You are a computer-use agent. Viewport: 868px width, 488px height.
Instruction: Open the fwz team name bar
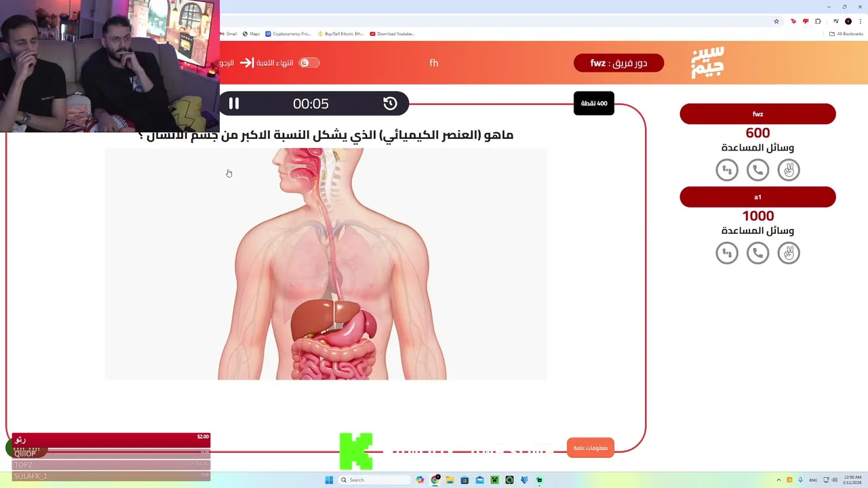(x=757, y=114)
